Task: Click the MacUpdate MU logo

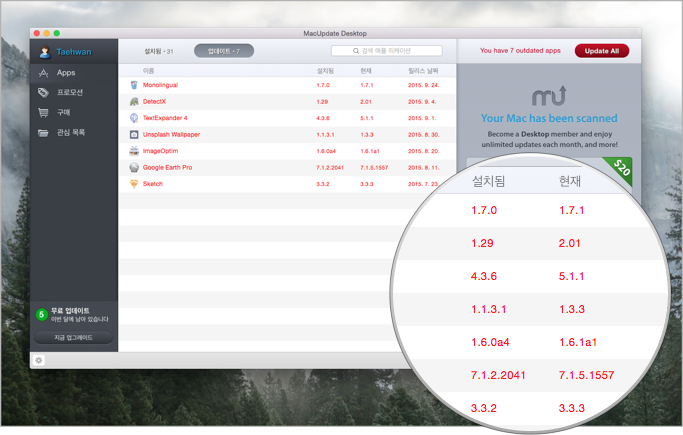Action: coord(549,96)
